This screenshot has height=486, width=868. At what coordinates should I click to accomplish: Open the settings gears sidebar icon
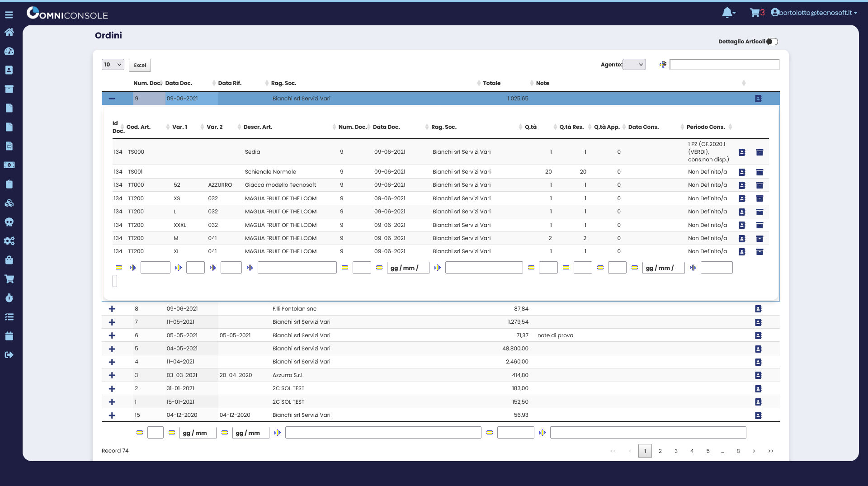pyautogui.click(x=9, y=241)
